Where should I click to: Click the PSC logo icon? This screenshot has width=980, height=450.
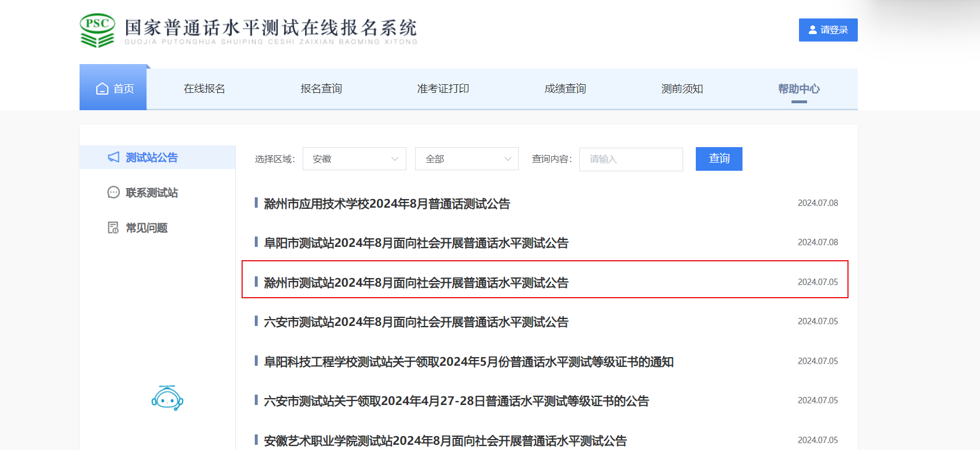(97, 31)
